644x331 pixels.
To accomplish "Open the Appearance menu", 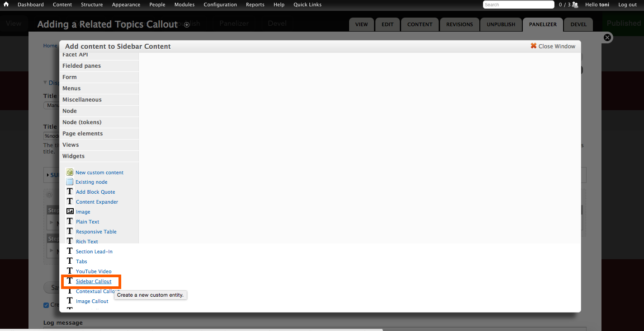I will (x=126, y=5).
